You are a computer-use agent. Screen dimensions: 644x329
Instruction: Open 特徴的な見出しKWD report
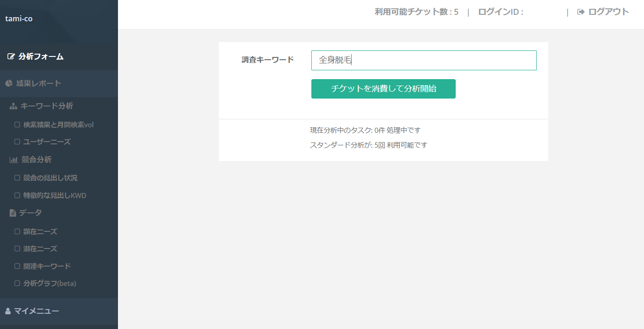pyautogui.click(x=55, y=195)
